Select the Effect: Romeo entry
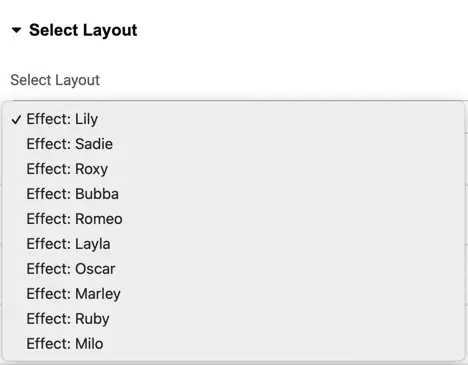This screenshot has height=365, width=468. (233, 219)
